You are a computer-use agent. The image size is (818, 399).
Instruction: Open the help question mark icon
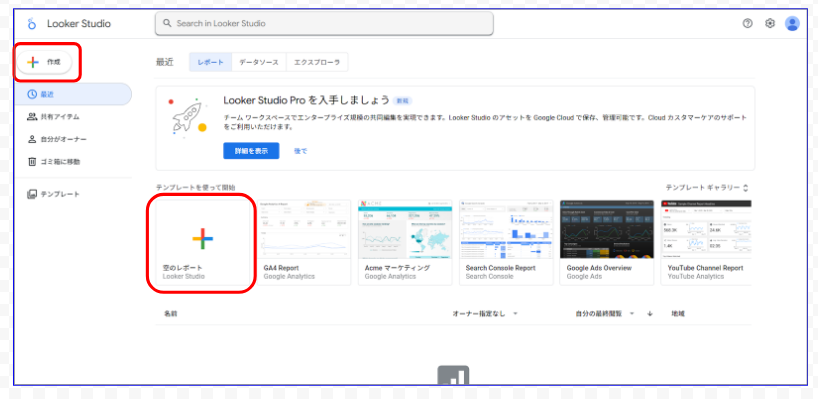[748, 23]
